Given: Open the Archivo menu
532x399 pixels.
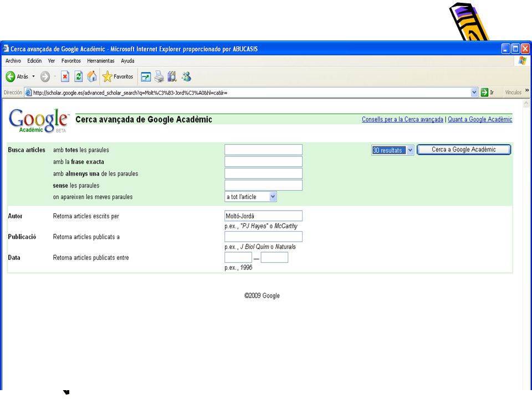Looking at the screenshot, I should tap(13, 61).
